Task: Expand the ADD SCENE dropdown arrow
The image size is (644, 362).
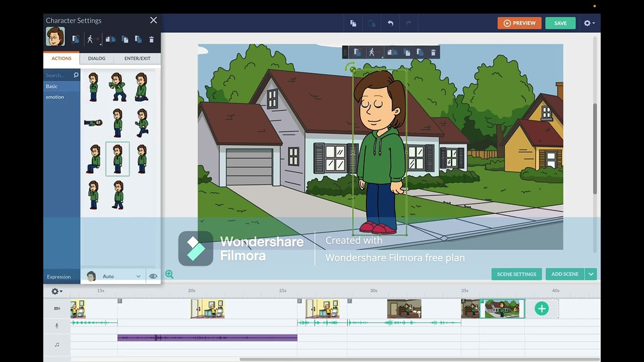Action: [591, 274]
